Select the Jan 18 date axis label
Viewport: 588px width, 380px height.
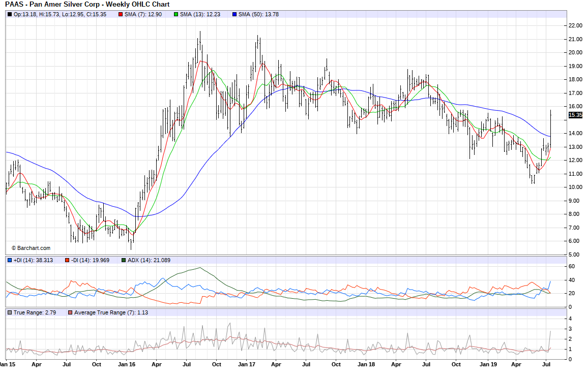coord(366,364)
